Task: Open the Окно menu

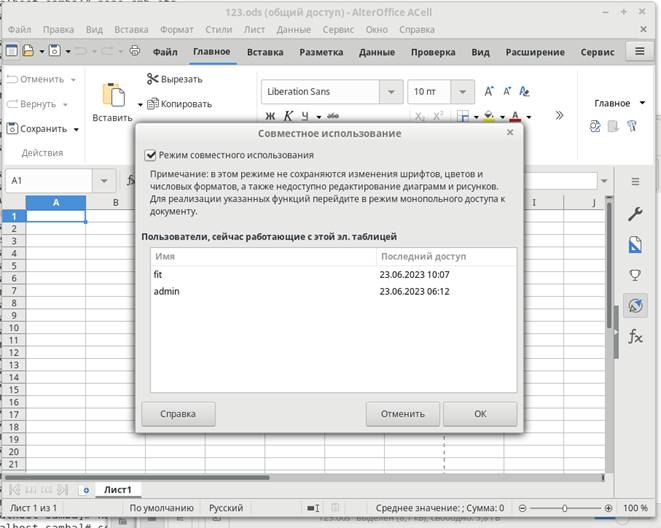Action: (376, 29)
